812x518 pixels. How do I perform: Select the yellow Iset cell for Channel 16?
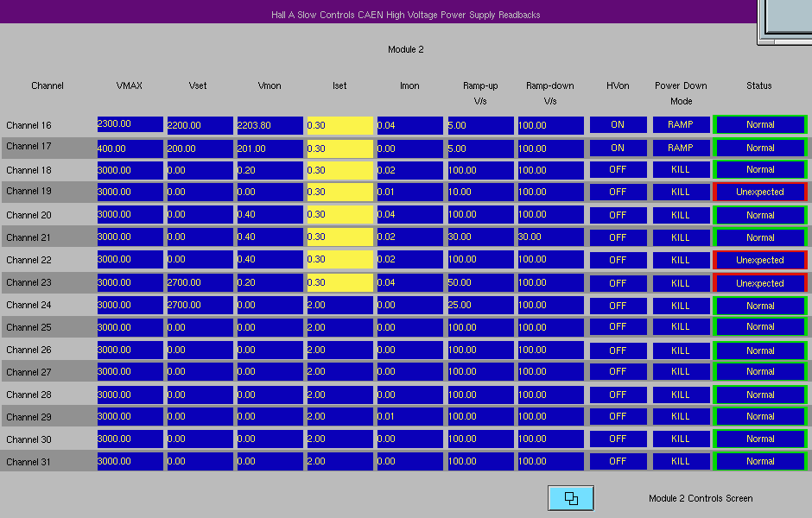click(339, 126)
